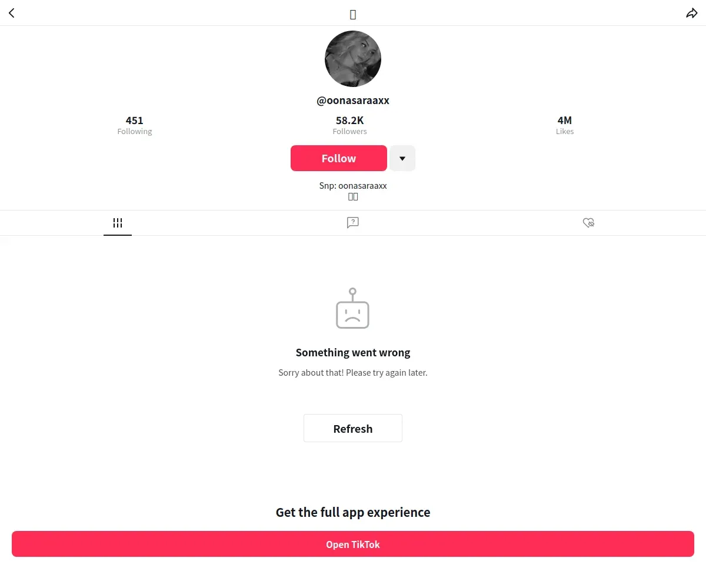Follow the oonasaraaxx account
Image resolution: width=706 pixels, height=588 pixels.
pos(339,158)
